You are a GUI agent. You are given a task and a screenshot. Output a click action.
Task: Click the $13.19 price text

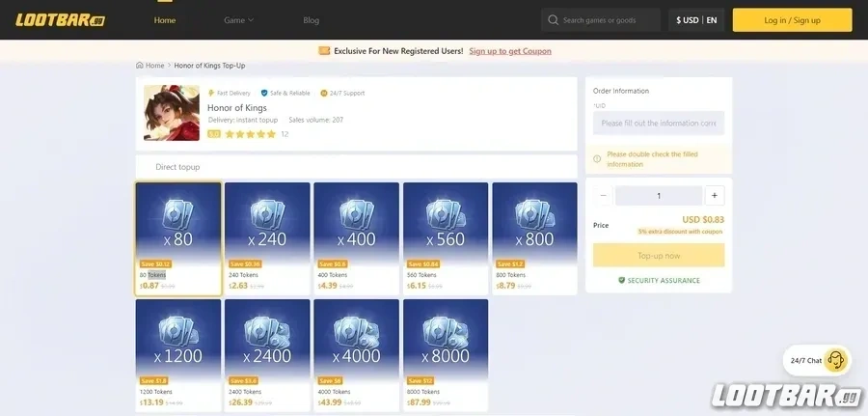[x=151, y=402]
